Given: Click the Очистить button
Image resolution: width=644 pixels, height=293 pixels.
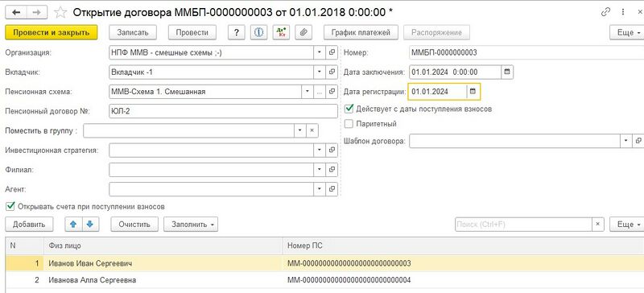Looking at the screenshot, I should (x=134, y=225).
